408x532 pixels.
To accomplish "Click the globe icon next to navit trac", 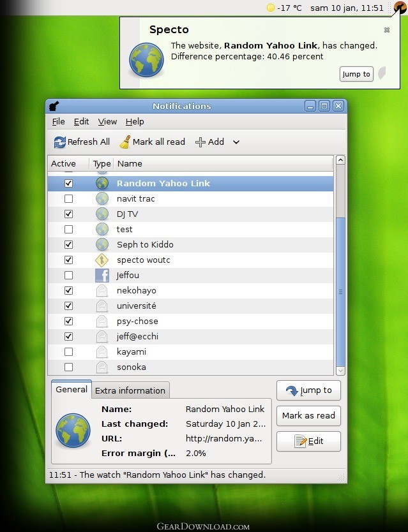I will point(102,198).
